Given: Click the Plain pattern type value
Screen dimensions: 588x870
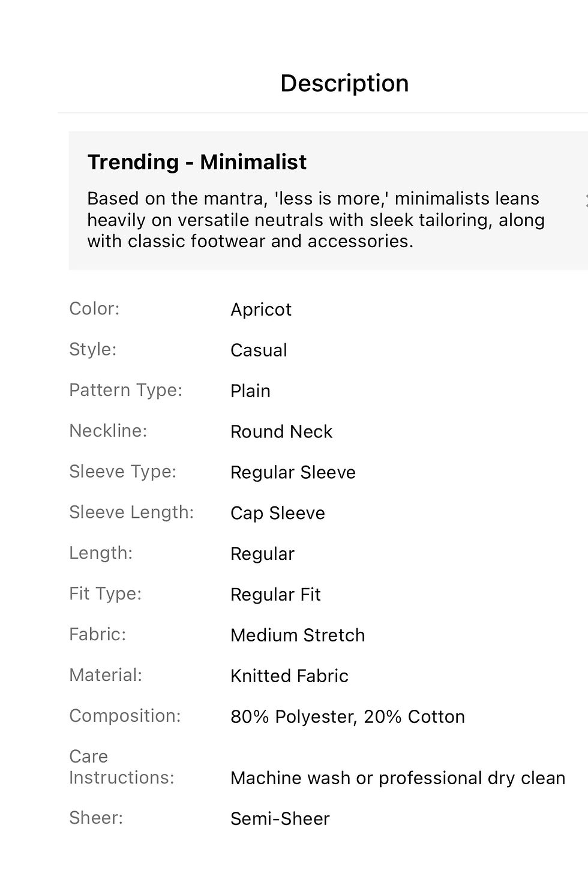Looking at the screenshot, I should [x=250, y=391].
